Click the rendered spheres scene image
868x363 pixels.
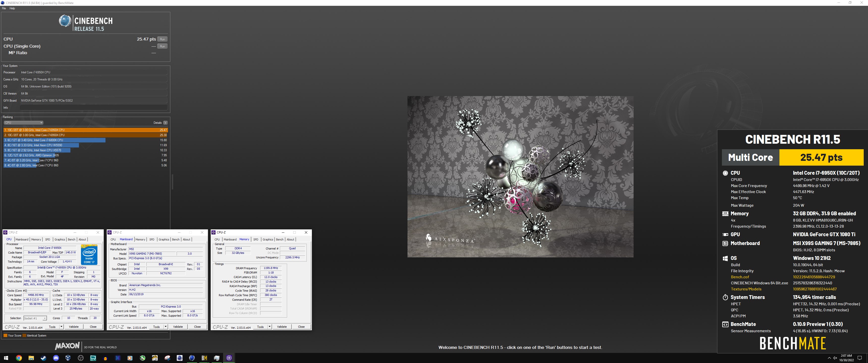tap(520, 177)
